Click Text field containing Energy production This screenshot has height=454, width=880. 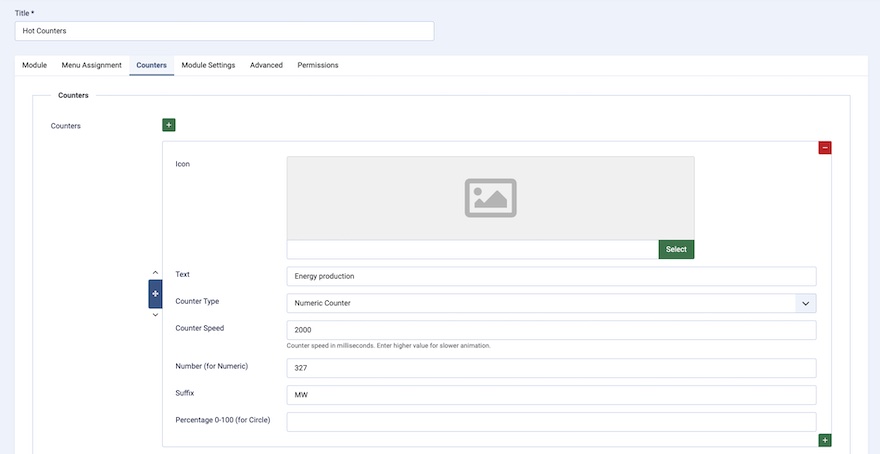point(551,276)
